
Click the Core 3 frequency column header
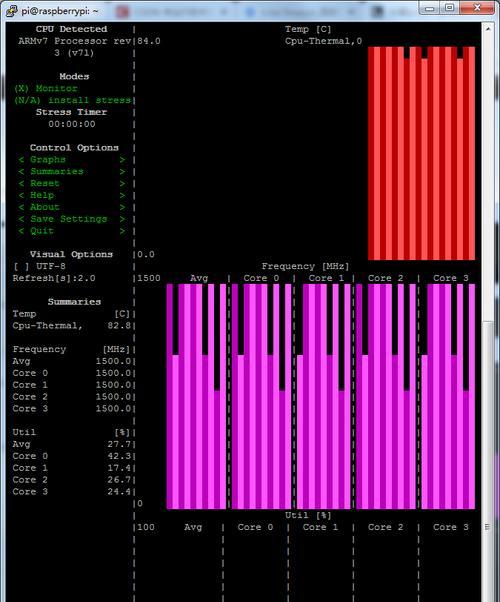coord(451,278)
